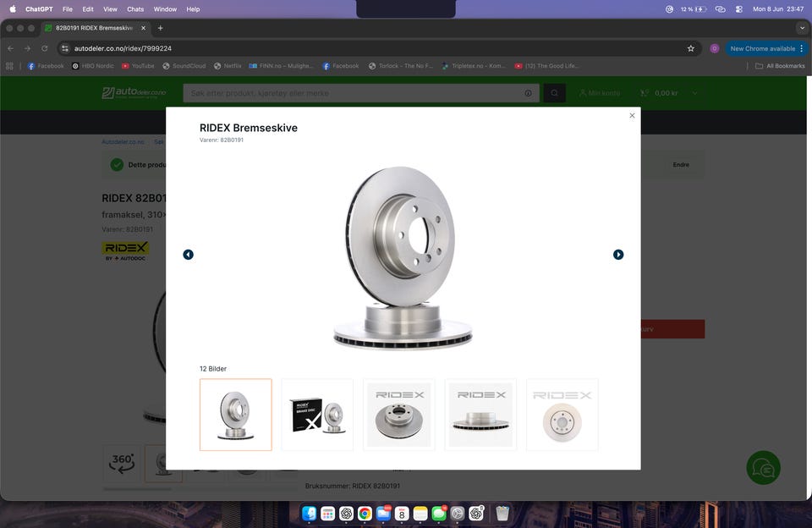This screenshot has width=812, height=528.
Task: Open Mail from the Dock
Action: tap(384, 513)
